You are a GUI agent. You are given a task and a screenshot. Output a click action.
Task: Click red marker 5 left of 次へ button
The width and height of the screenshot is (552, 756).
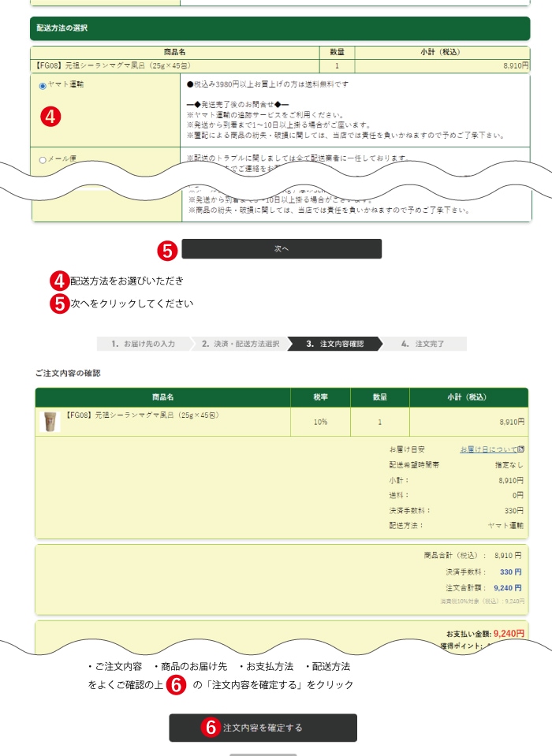(167, 250)
